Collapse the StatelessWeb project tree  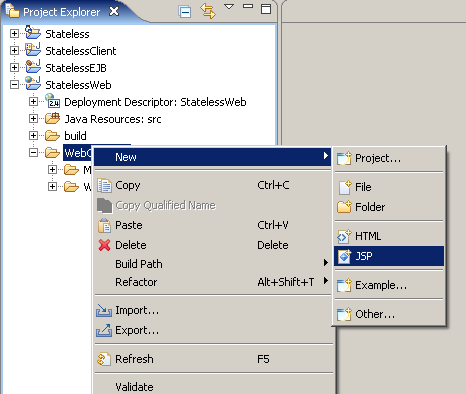tap(14, 85)
